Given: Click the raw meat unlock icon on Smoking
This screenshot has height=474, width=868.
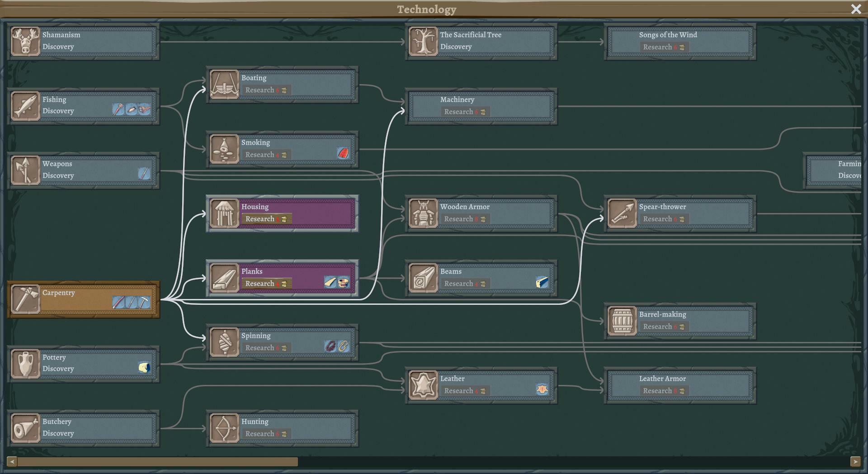Looking at the screenshot, I should pos(343,153).
